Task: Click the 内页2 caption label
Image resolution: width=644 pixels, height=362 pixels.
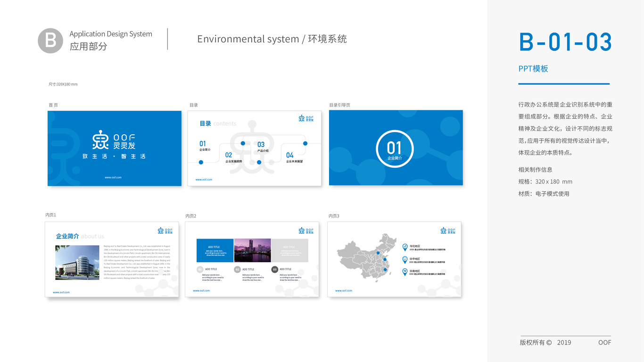Action: point(191,216)
